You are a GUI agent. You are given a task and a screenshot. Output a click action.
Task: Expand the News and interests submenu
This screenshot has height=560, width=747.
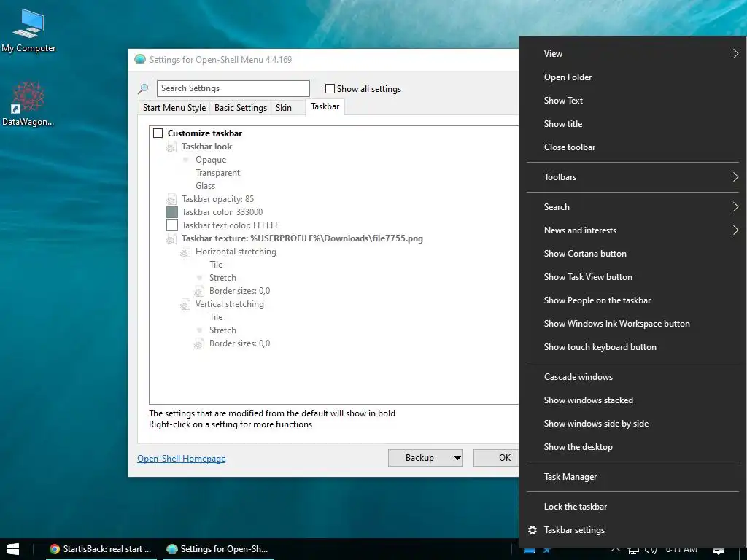pos(633,230)
